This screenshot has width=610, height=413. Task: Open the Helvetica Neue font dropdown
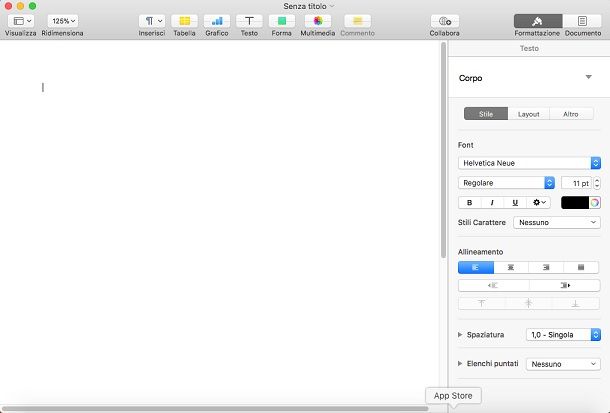click(x=529, y=163)
